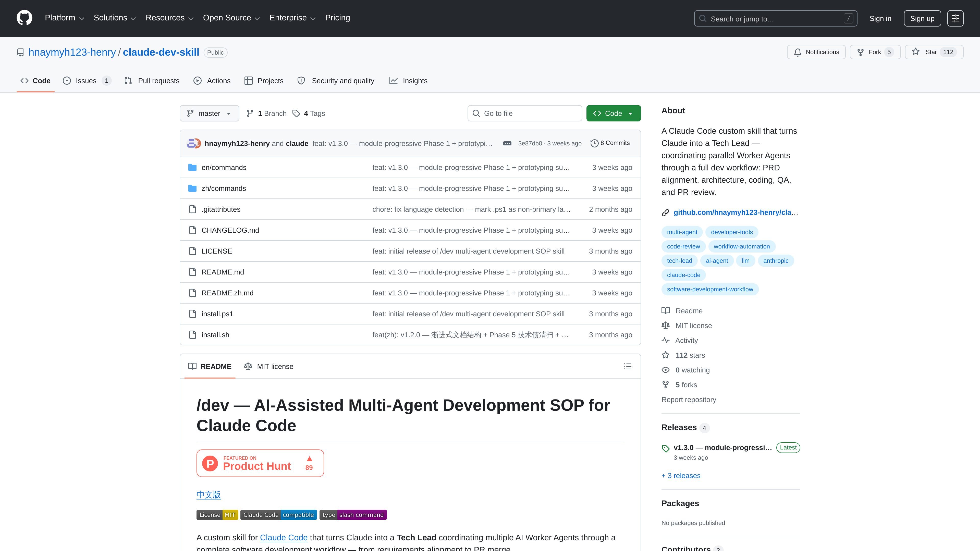Select the MIT license tab above README
Image resolution: width=980 pixels, height=551 pixels.
pos(268,366)
